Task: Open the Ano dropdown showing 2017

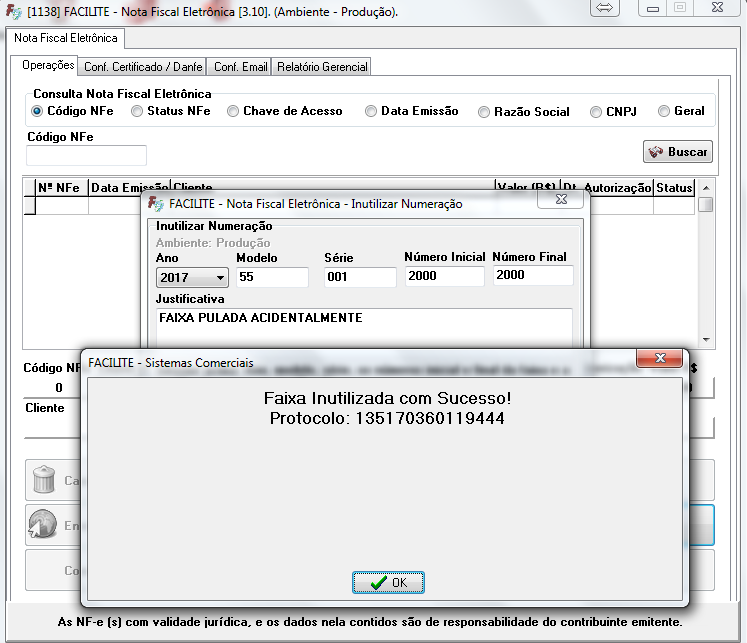Action: click(192, 277)
